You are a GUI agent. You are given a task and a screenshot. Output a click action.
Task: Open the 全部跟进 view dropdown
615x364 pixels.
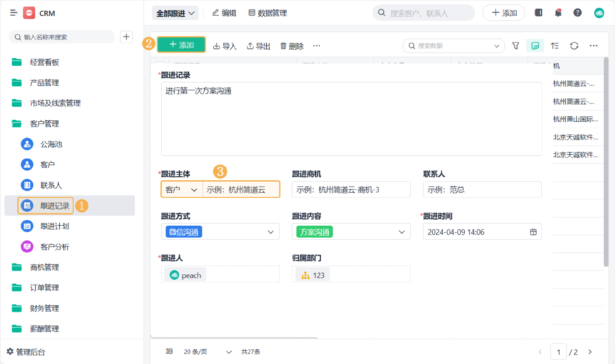pos(175,13)
